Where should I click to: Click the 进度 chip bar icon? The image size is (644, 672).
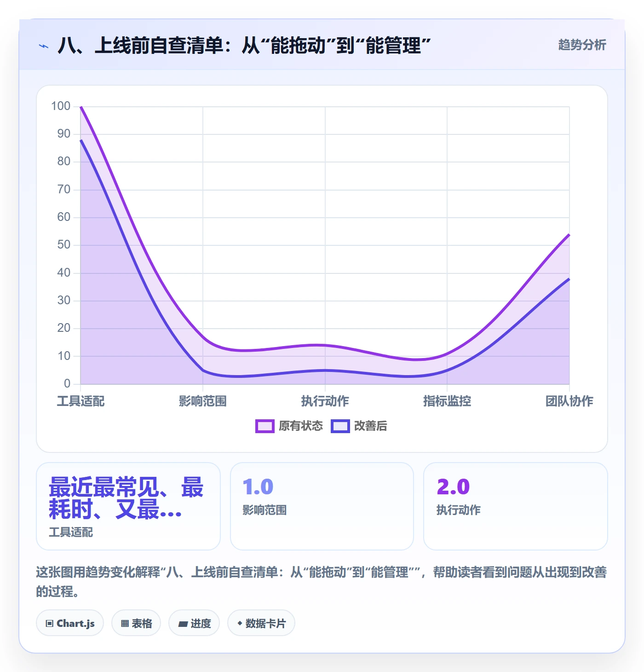tap(183, 624)
